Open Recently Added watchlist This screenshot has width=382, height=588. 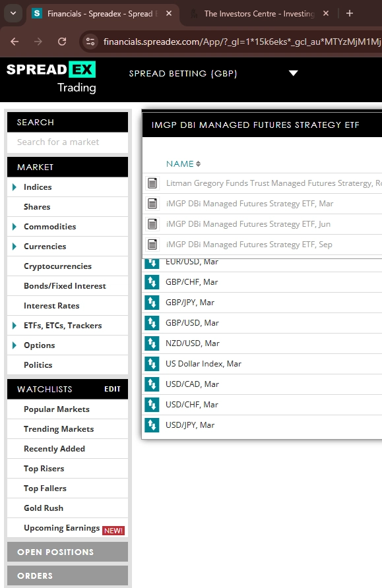click(x=67, y=449)
